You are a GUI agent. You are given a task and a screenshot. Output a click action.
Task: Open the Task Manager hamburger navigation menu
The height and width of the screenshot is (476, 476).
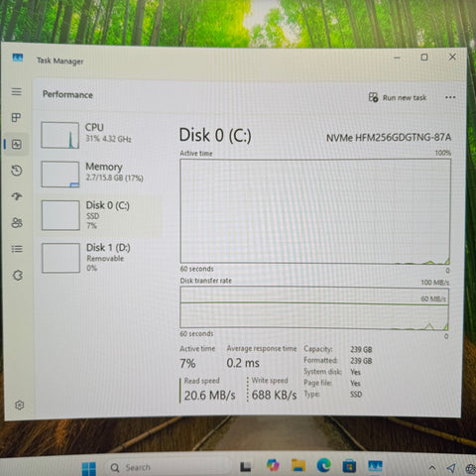(x=17, y=91)
